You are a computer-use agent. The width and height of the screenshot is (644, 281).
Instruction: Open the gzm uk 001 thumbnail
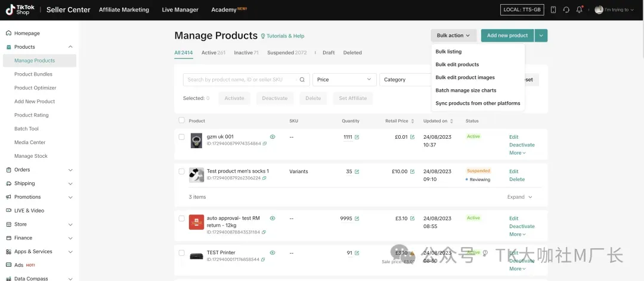[x=196, y=140]
